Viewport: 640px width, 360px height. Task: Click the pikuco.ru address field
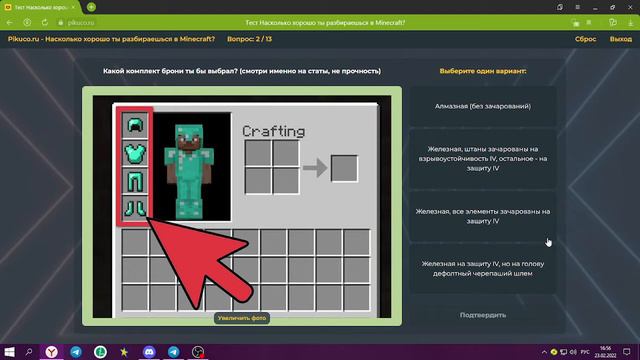[81, 23]
